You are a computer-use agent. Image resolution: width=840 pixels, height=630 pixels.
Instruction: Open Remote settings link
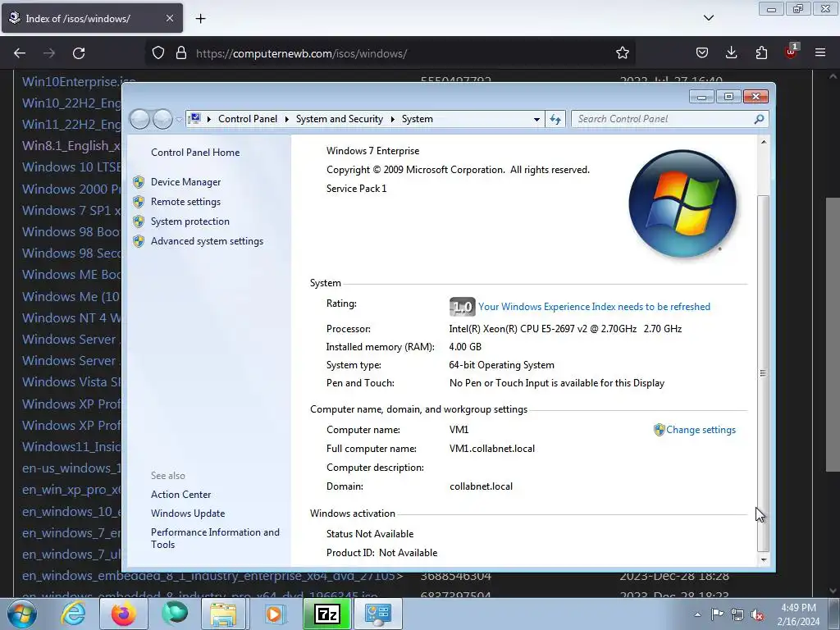185,202
